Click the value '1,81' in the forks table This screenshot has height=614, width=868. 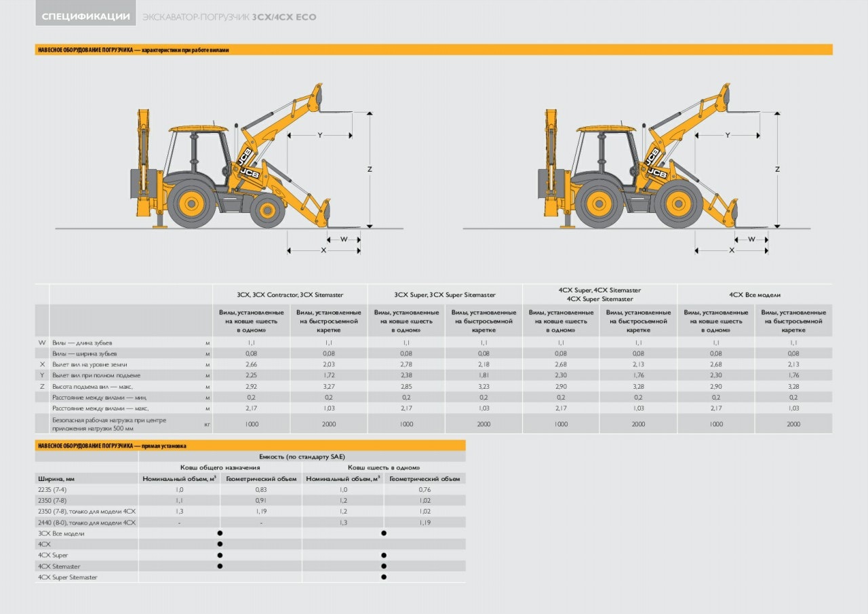484,375
